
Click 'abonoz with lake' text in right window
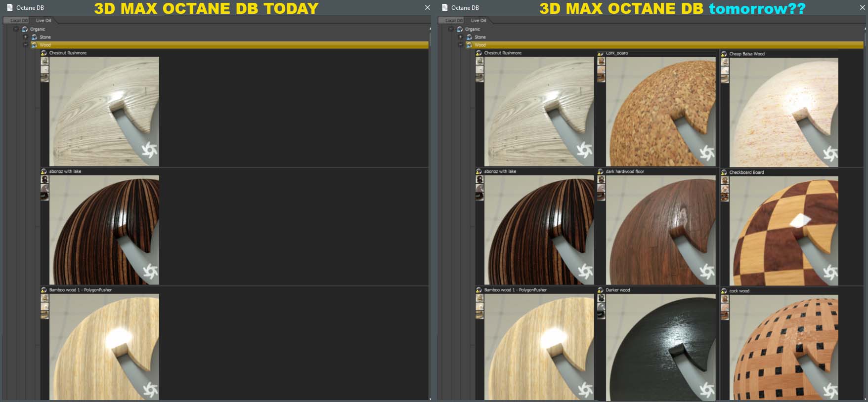(500, 171)
